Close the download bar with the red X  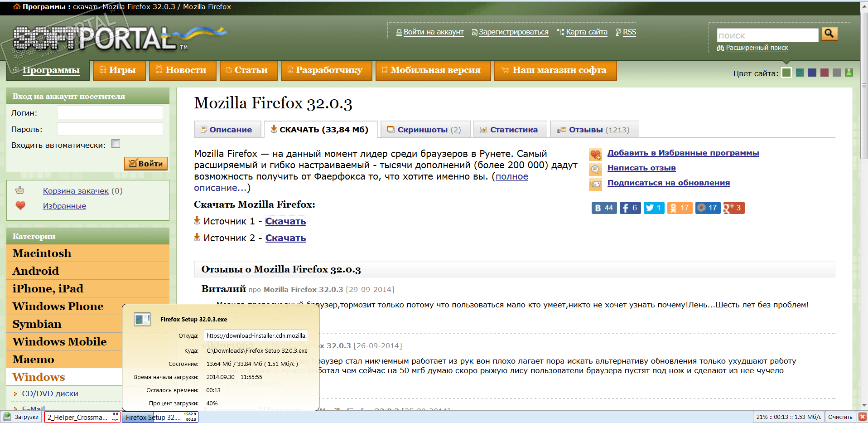point(863,417)
